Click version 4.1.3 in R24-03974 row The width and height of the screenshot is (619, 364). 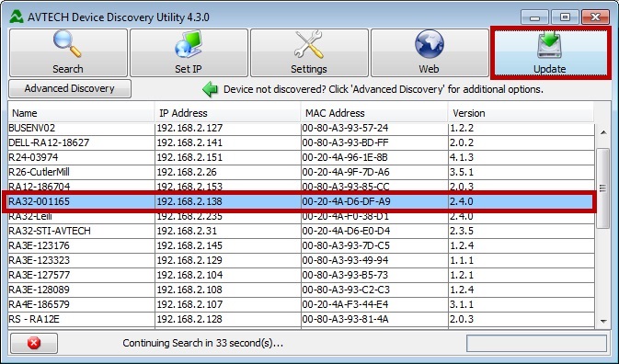click(x=462, y=157)
